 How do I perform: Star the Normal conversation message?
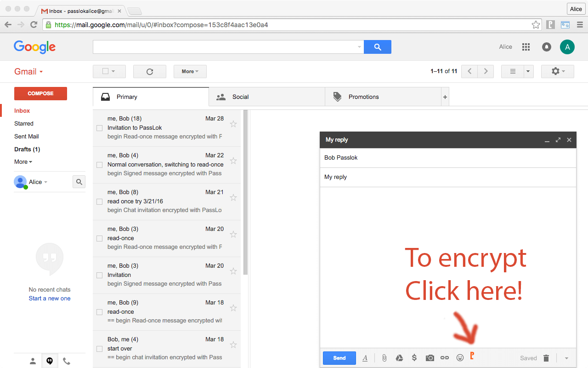(233, 161)
